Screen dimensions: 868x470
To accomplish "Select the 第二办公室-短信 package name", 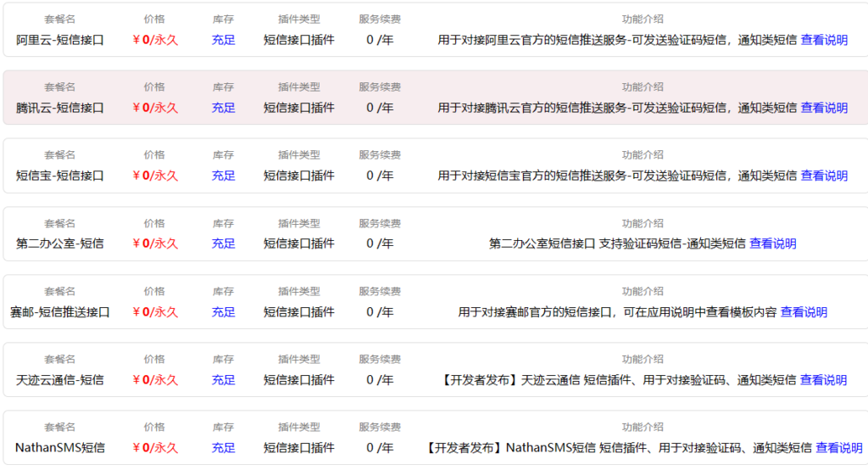I will (x=60, y=243).
